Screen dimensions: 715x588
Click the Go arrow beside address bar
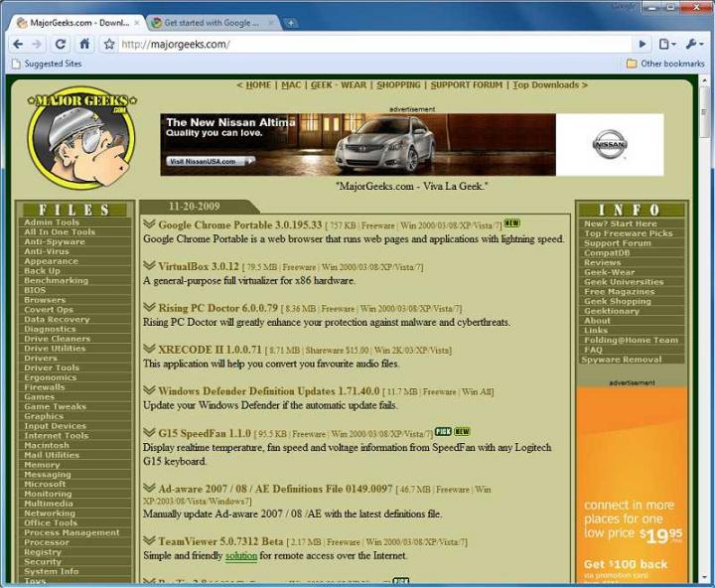[x=642, y=44]
